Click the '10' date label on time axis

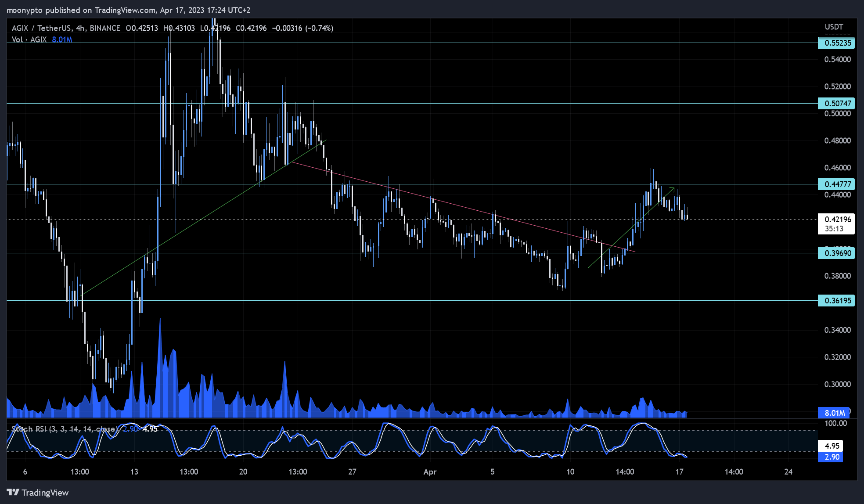point(570,472)
